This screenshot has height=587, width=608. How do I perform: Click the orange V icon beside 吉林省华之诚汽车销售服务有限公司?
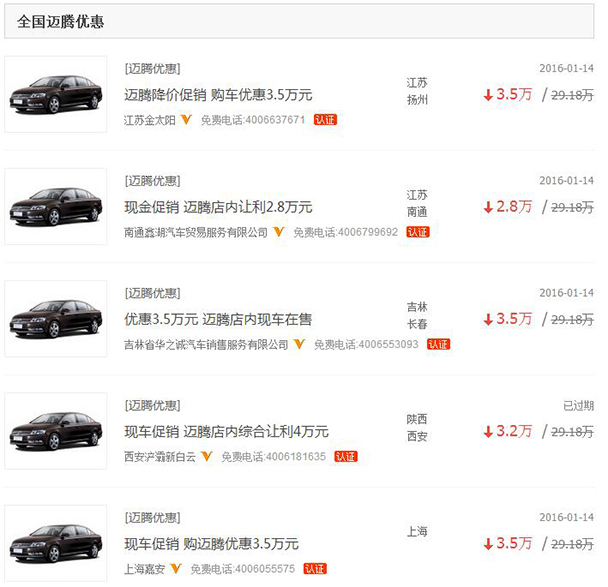(299, 344)
